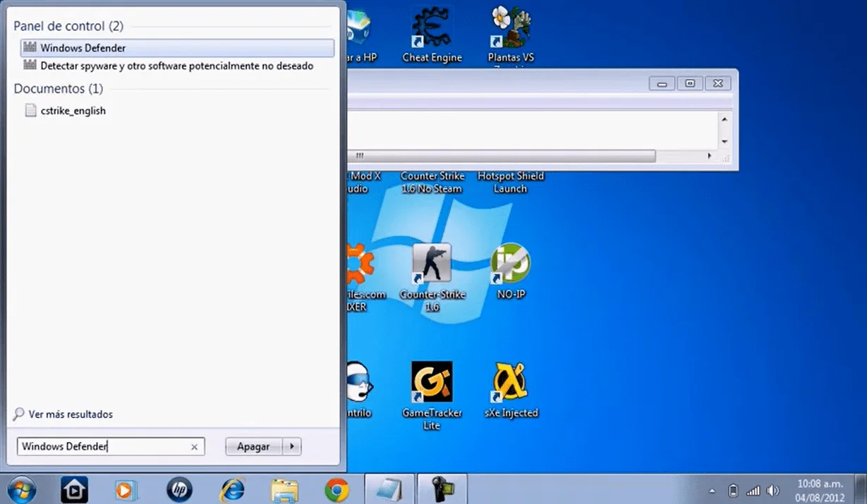
Task: Open Windows Defender search result
Action: [x=83, y=48]
